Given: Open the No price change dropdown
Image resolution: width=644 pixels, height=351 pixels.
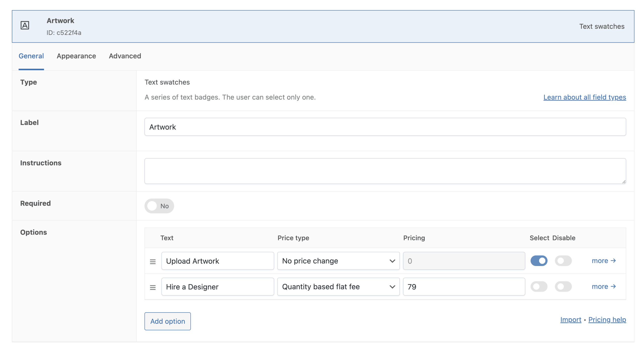Looking at the screenshot, I should click(338, 261).
